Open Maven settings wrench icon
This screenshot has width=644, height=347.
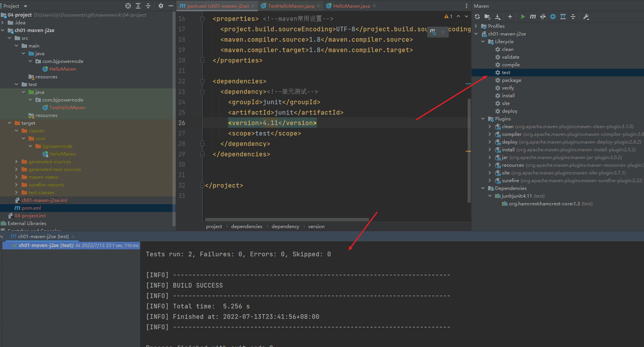[586, 17]
